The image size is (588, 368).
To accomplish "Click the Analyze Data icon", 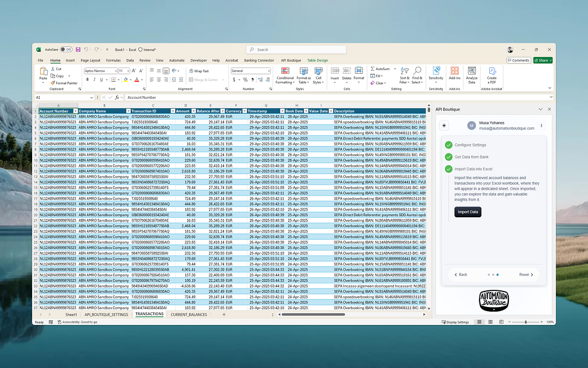I will [472, 75].
